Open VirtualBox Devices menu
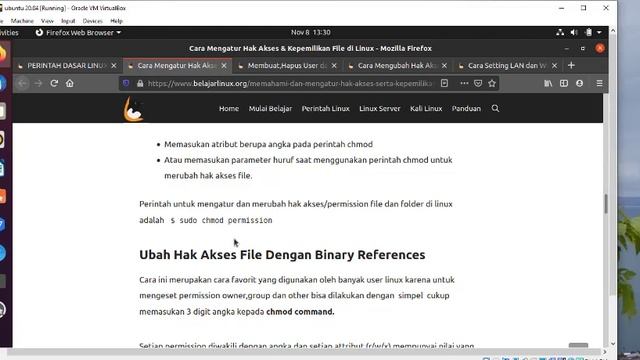The height and width of the screenshot is (360, 640). (x=92, y=21)
